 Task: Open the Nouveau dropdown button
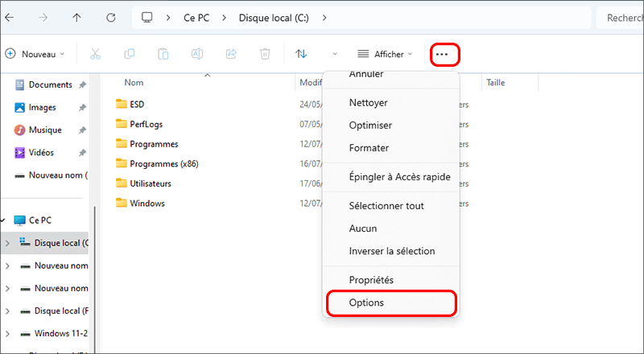click(x=35, y=54)
